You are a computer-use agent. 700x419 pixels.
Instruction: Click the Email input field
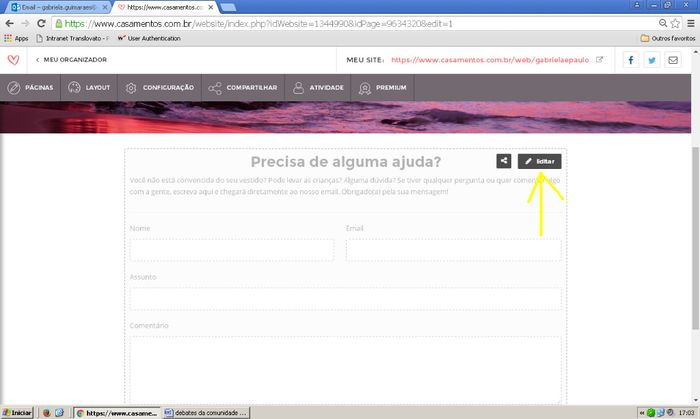click(454, 250)
